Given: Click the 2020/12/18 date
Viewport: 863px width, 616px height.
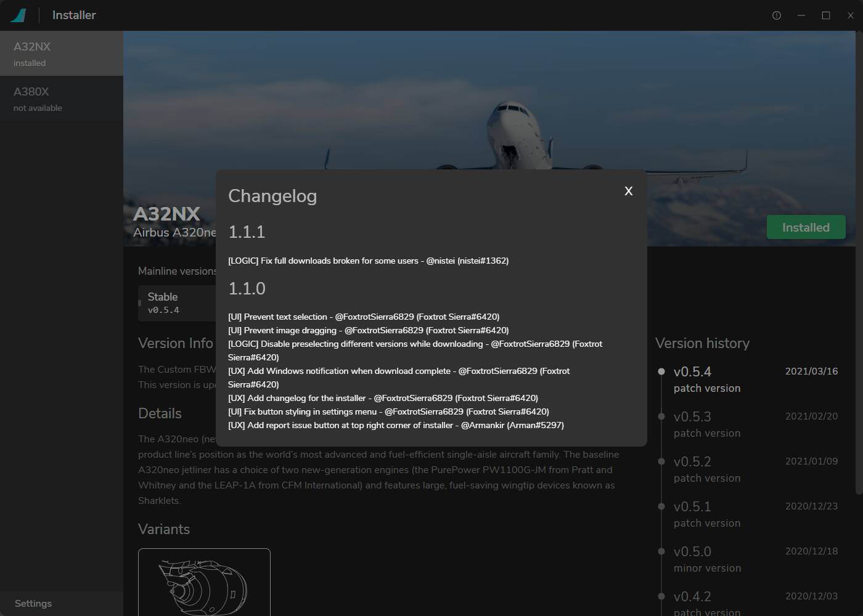Looking at the screenshot, I should click(811, 551).
